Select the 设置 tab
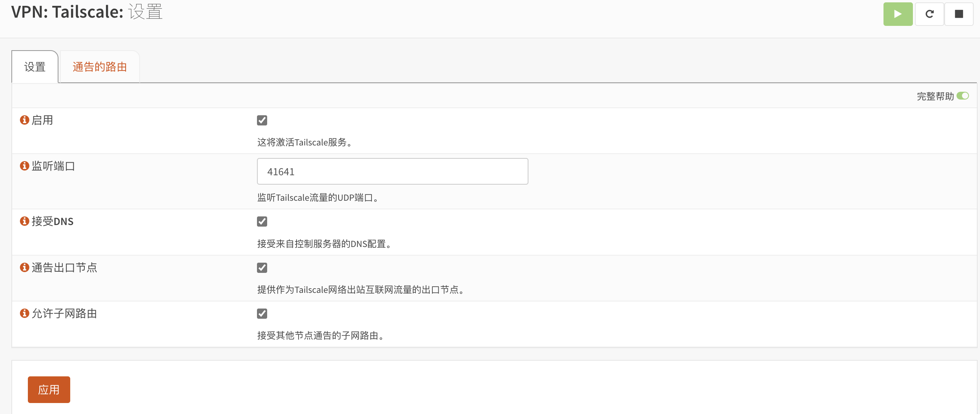The height and width of the screenshot is (414, 980). [x=35, y=67]
